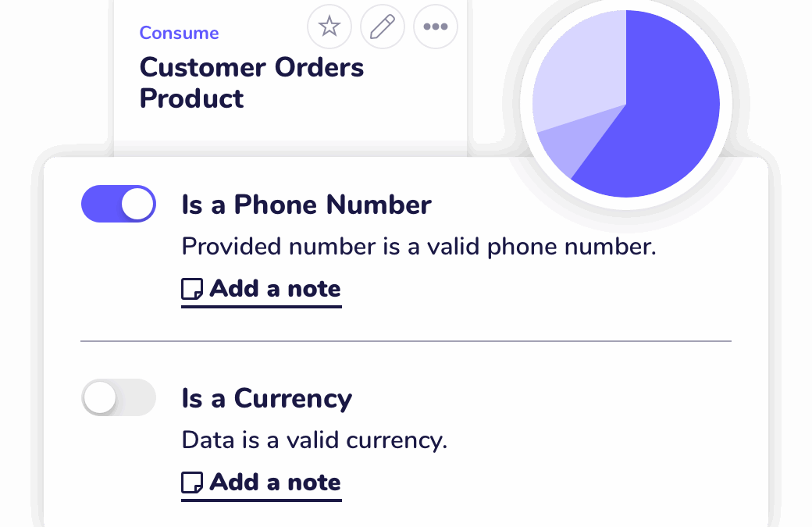Click the divider line between the rules
This screenshot has width=812, height=527.
click(406, 341)
